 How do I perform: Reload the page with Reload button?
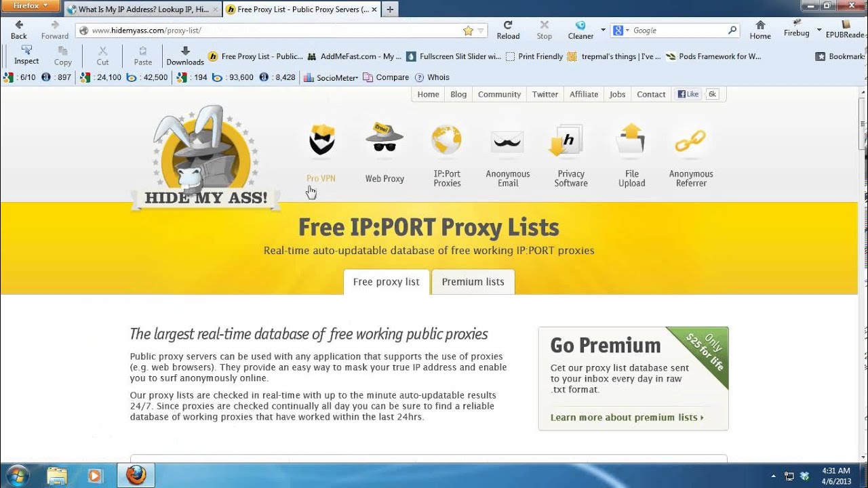click(508, 30)
